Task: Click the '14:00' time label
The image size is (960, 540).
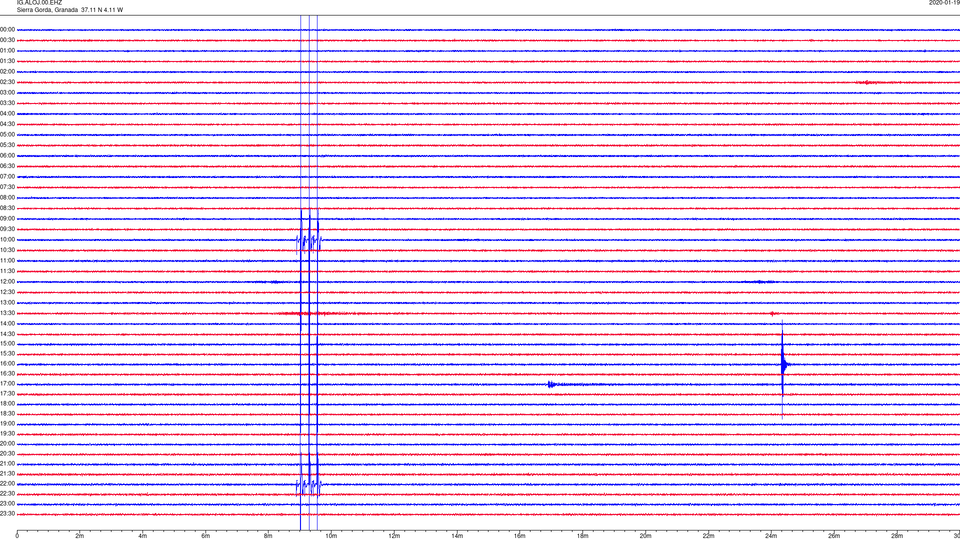Action: pyautogui.click(x=7, y=323)
